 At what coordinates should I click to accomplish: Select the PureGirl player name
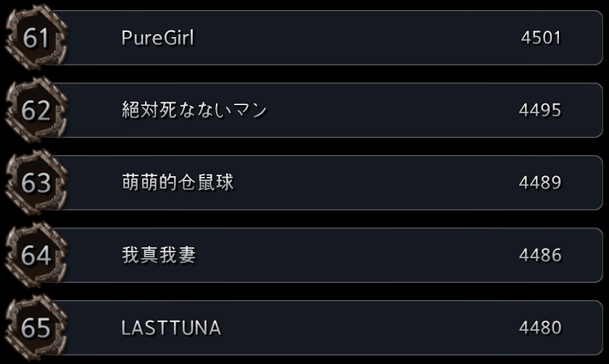click(x=158, y=38)
